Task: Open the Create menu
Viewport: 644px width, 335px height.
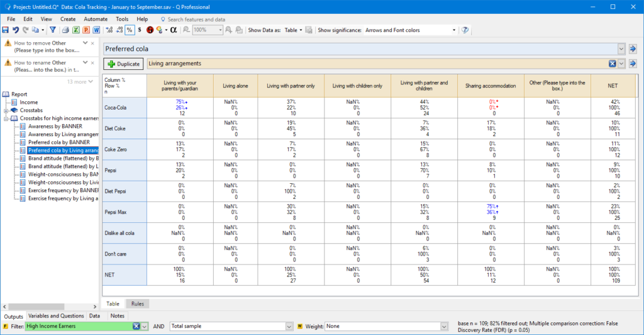Action: [68, 20]
